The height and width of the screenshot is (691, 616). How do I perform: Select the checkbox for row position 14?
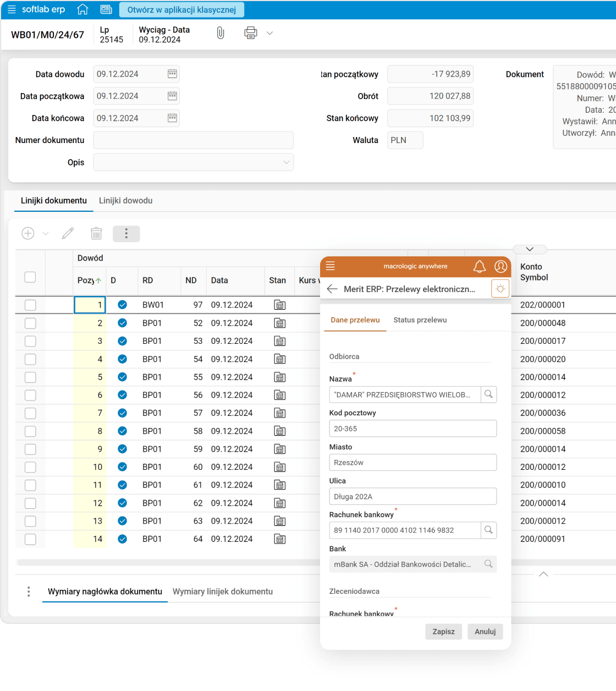[x=30, y=539]
